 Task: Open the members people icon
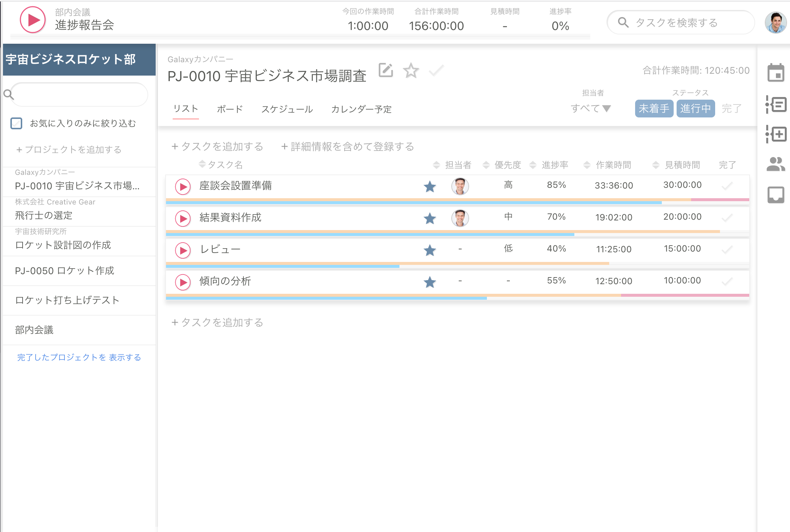tap(776, 164)
